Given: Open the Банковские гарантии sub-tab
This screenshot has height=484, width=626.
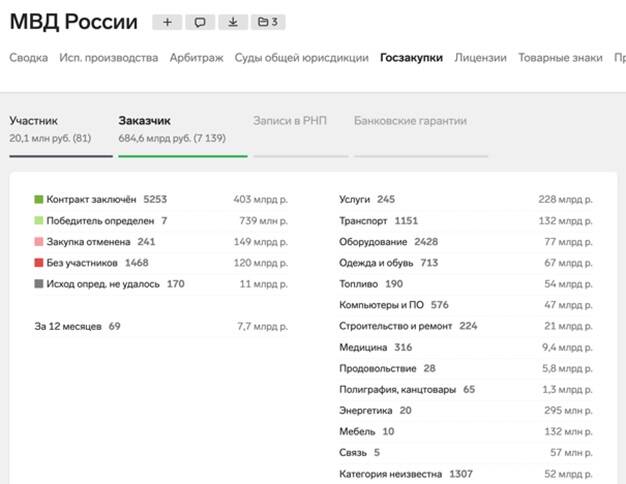Looking at the screenshot, I should (x=421, y=135).
